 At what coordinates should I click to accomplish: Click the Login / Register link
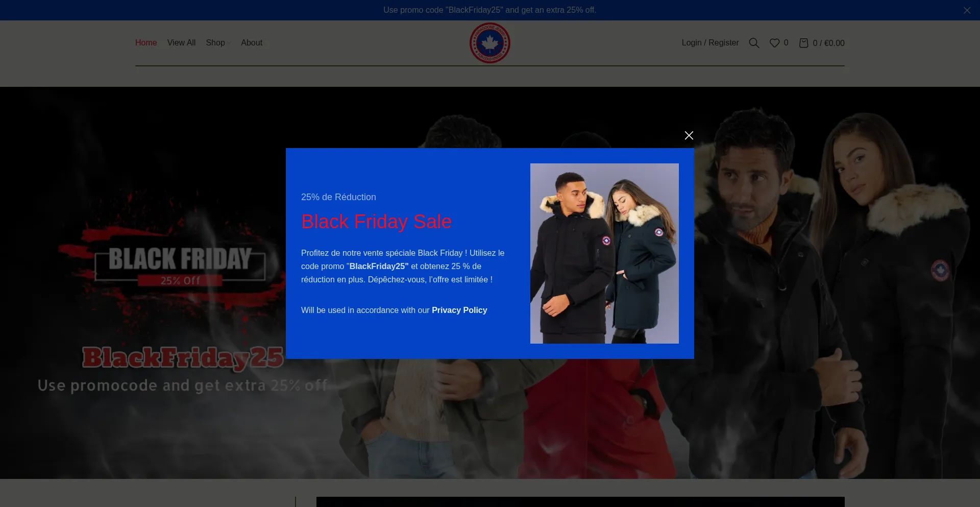710,43
